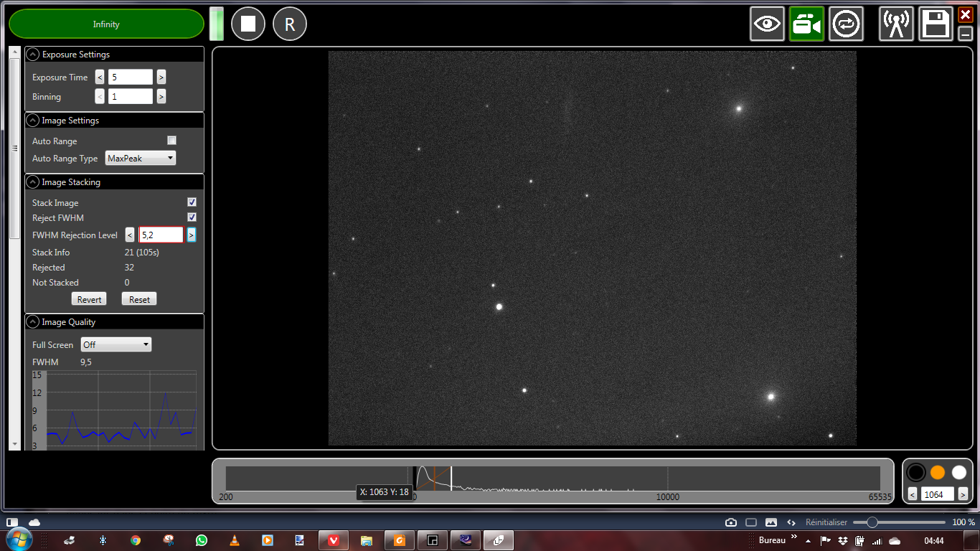Screen dimensions: 980x551
Task: Uncheck the Stack Image checkbox
Action: tap(192, 202)
